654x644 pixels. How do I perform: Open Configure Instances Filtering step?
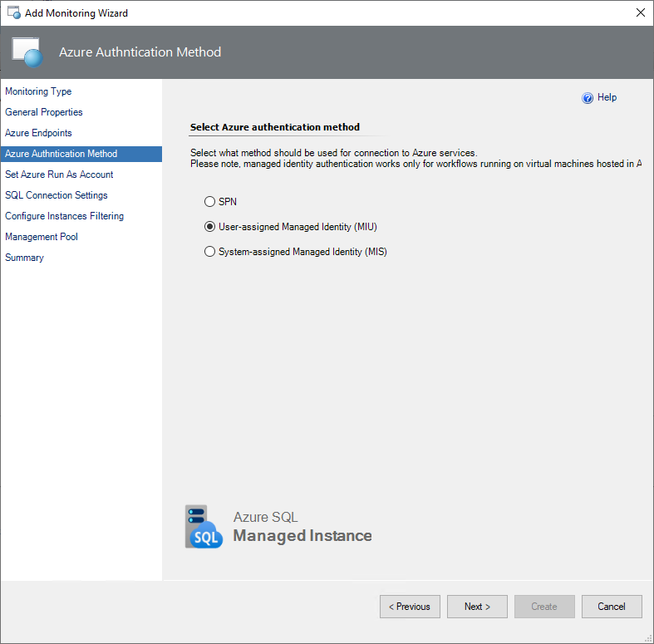(65, 216)
